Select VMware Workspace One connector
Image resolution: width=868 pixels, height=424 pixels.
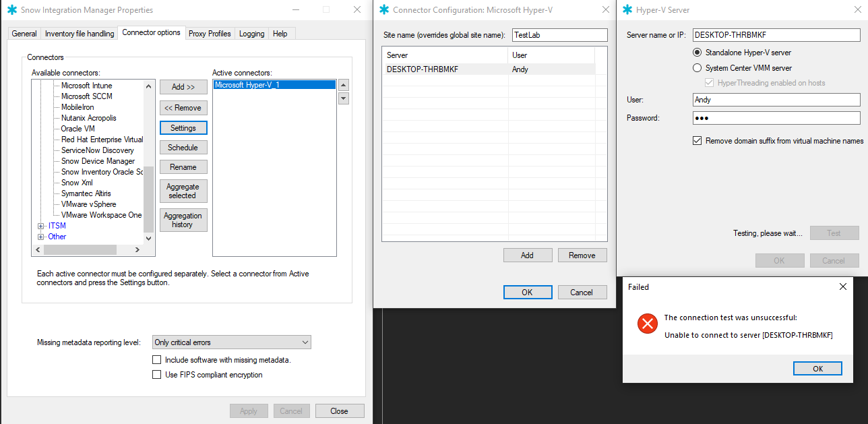click(x=102, y=215)
